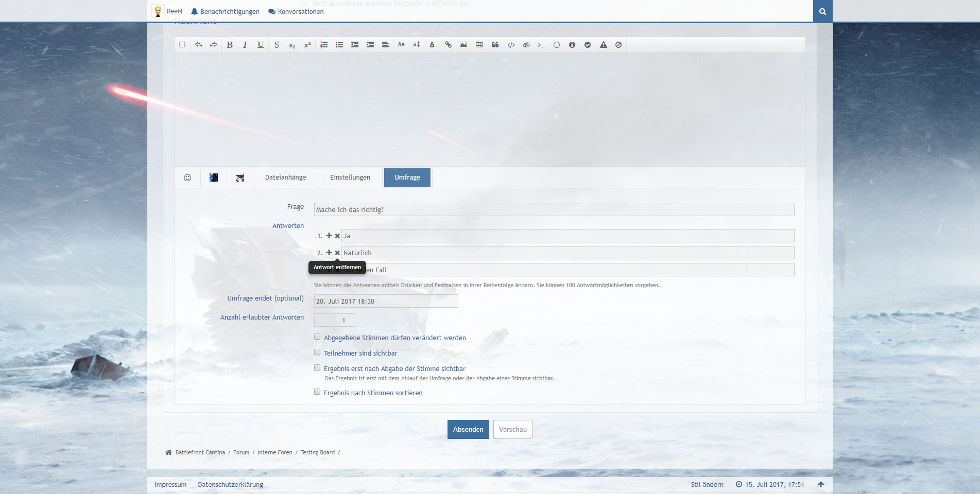The width and height of the screenshot is (980, 494).
Task: Apply subscript formatting
Action: click(x=292, y=45)
